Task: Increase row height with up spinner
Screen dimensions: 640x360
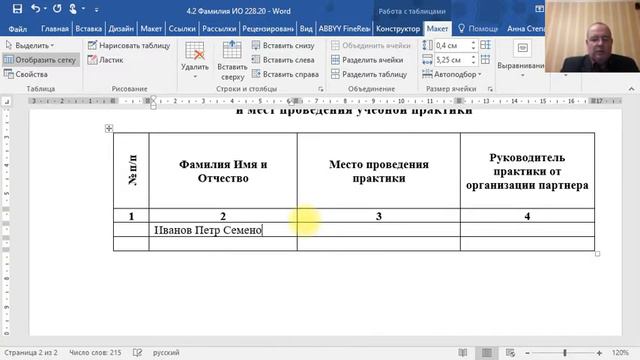Action: tap(473, 42)
